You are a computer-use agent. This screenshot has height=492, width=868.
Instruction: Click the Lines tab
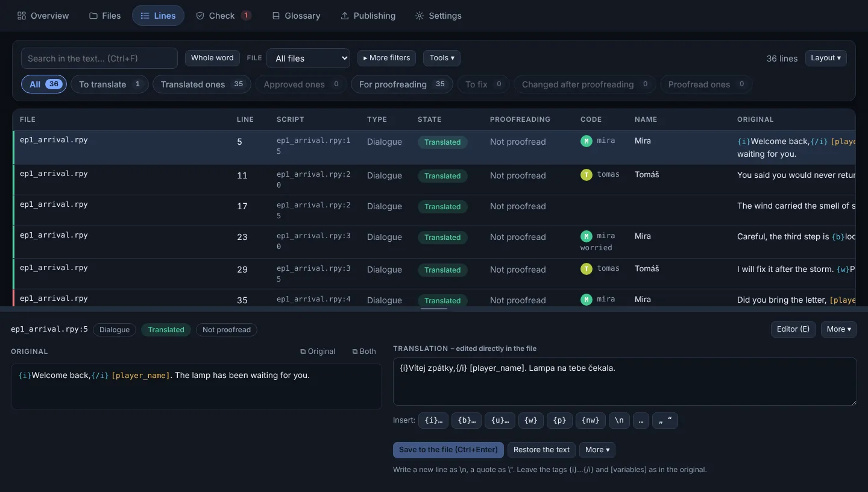click(158, 16)
